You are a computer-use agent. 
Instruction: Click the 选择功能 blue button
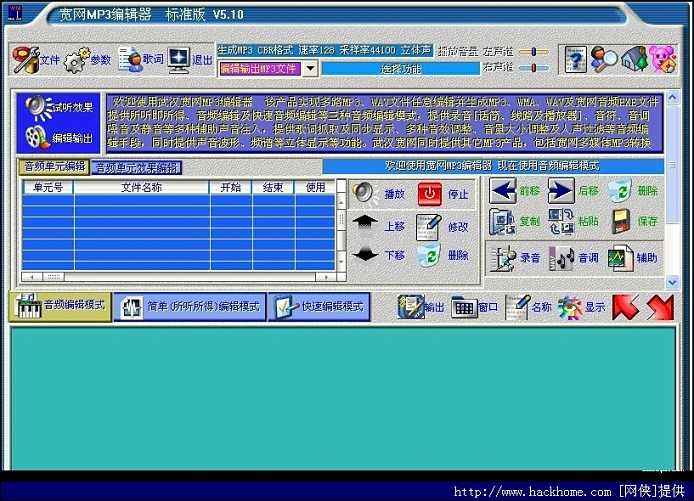pyautogui.click(x=401, y=69)
